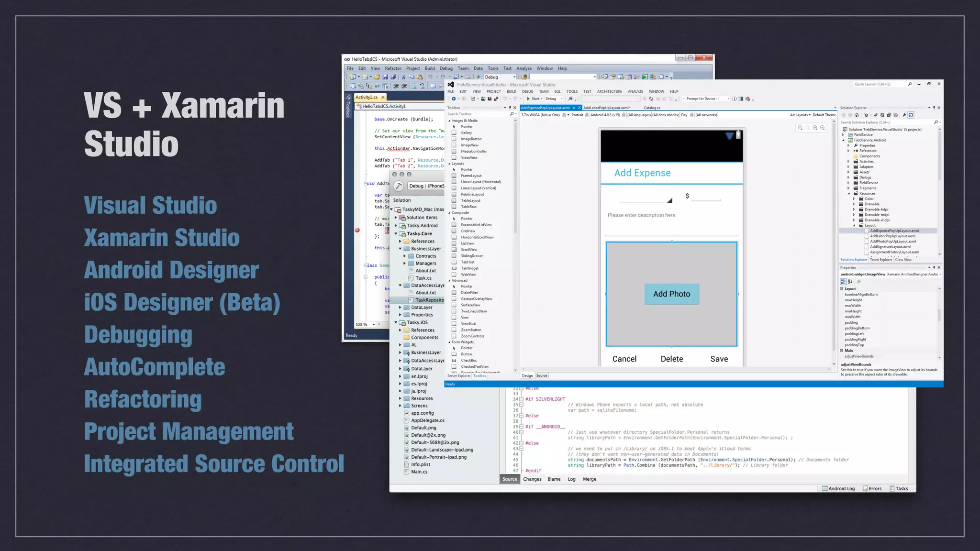Open the Alt Layouts dropdown in designer
Screen dimensions: 980x551
click(800, 115)
